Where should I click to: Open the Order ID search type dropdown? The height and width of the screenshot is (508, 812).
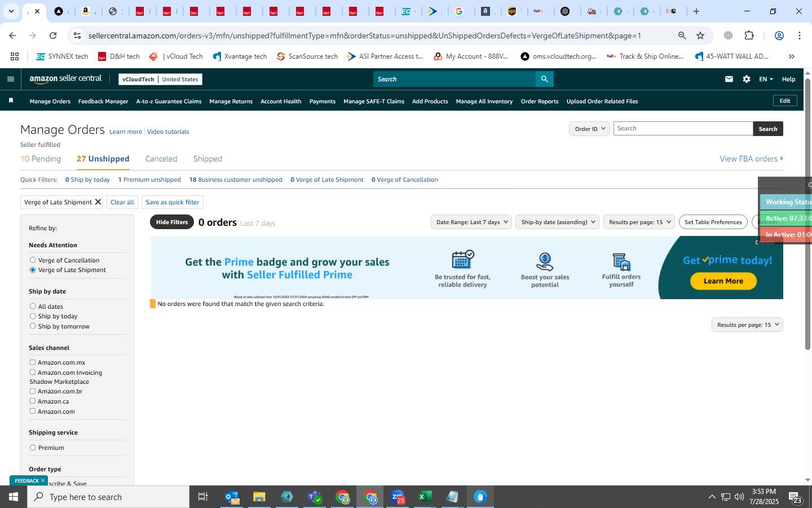(x=589, y=129)
